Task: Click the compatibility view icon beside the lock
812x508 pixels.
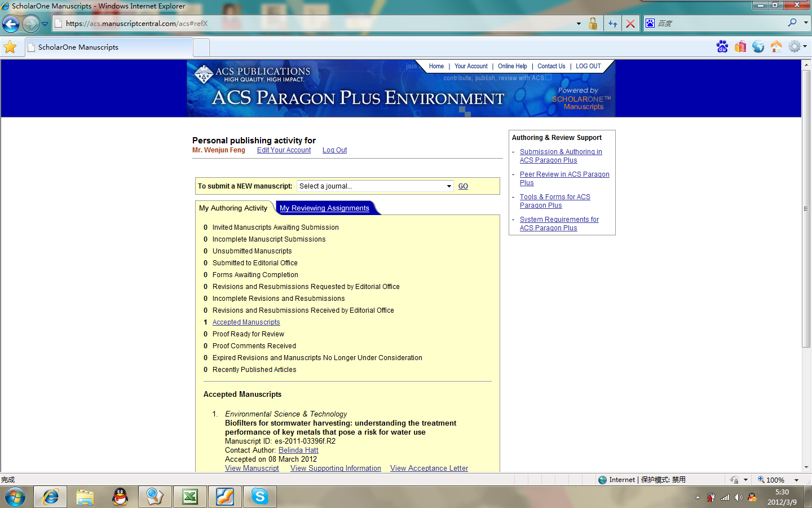Action: point(612,23)
